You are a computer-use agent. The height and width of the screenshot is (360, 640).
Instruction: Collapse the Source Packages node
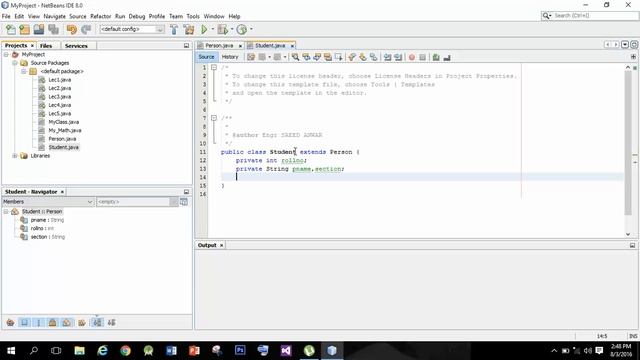pyautogui.click(x=15, y=63)
